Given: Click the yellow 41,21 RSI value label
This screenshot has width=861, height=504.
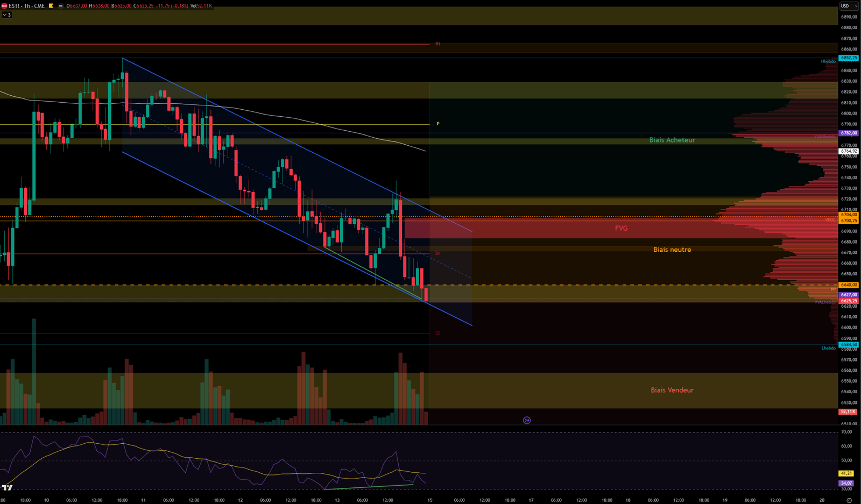Looking at the screenshot, I should pyautogui.click(x=846, y=473).
